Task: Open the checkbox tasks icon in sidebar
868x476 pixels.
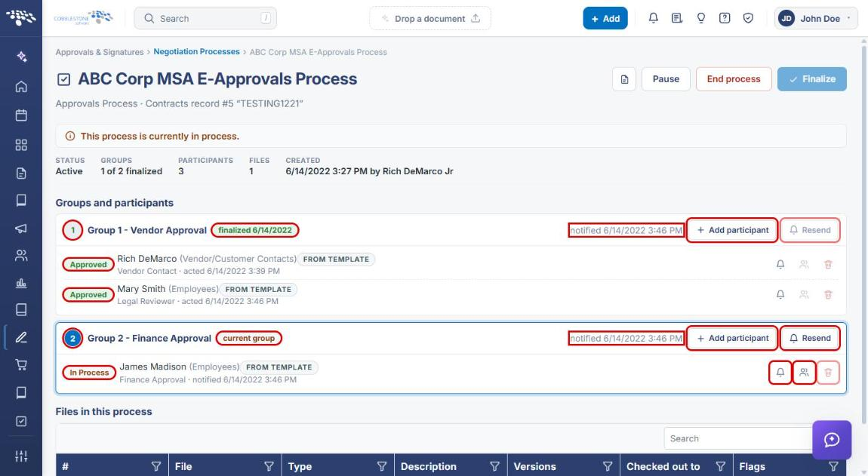Action: click(21, 421)
